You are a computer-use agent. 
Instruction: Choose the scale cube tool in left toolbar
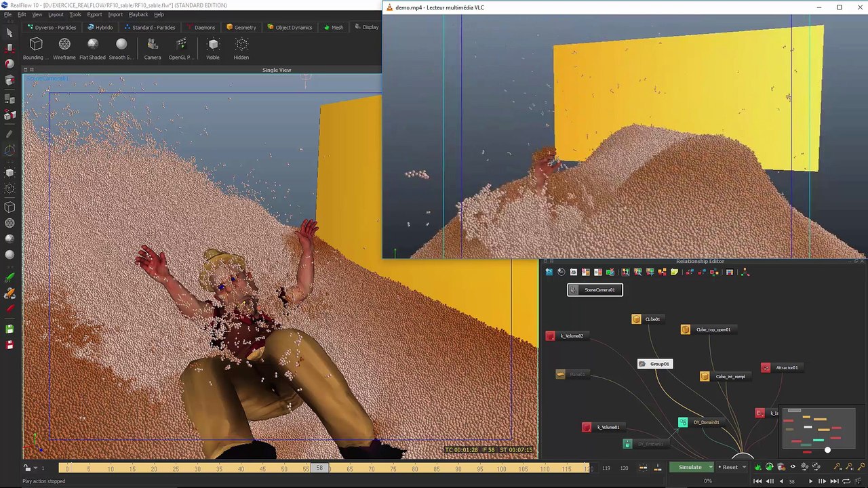click(9, 81)
